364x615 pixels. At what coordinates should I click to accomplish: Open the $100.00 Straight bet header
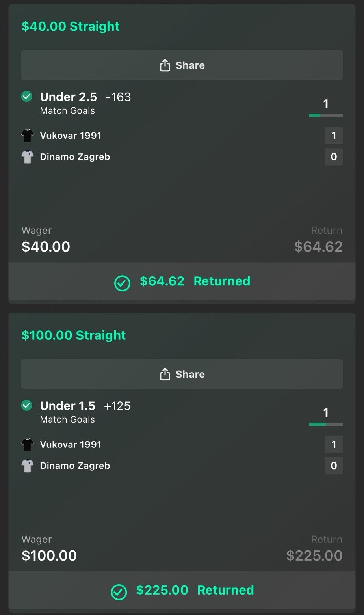click(x=74, y=335)
